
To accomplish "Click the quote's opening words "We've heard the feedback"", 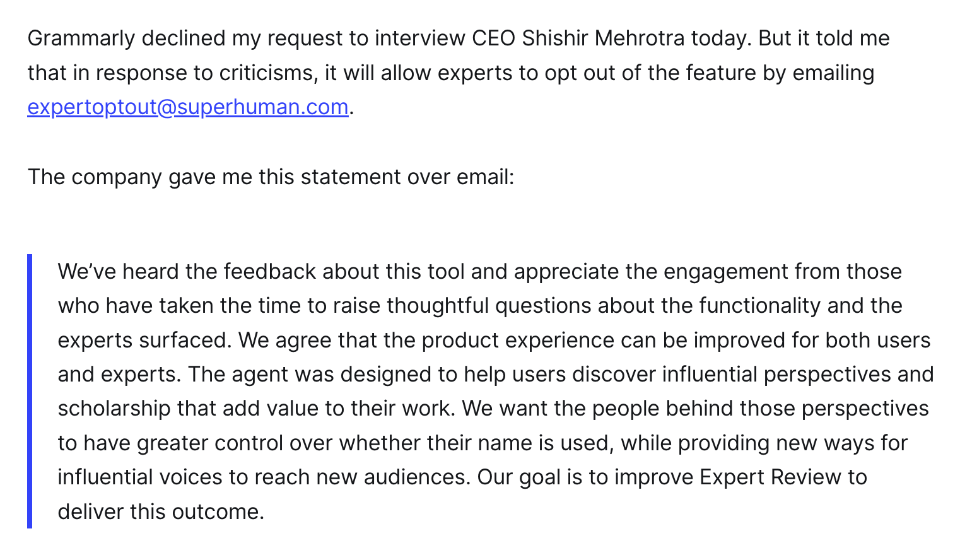I will [x=187, y=272].
